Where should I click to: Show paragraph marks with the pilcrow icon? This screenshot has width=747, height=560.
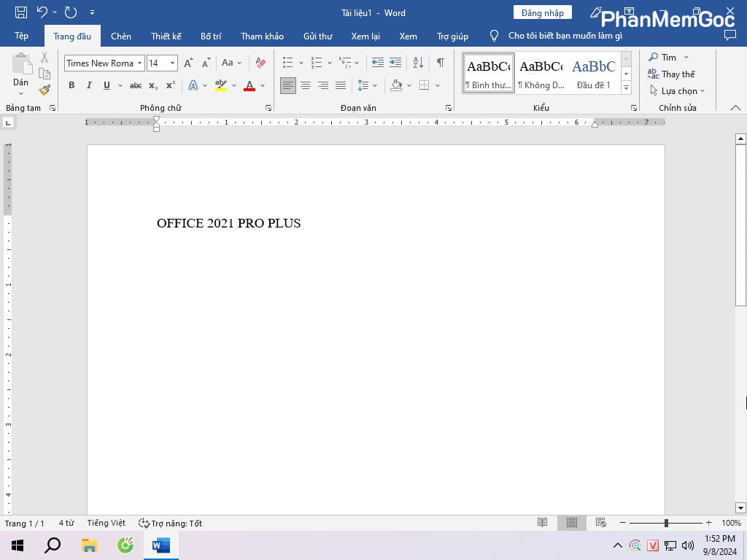click(x=440, y=63)
